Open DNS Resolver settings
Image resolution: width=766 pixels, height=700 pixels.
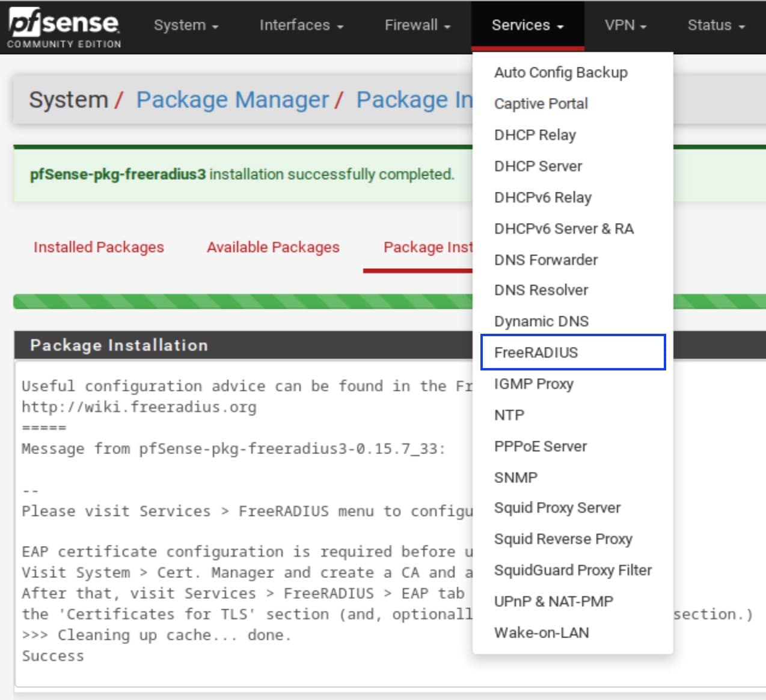coord(572,290)
